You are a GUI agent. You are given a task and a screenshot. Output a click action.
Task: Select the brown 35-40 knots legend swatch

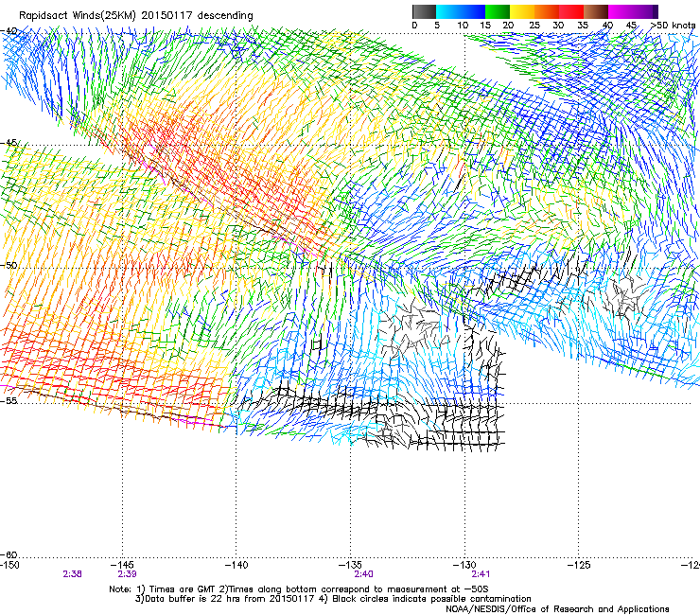(596, 11)
